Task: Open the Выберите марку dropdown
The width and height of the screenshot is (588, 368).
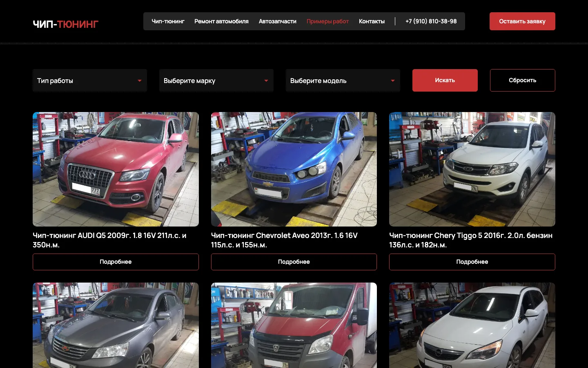Action: point(216,81)
